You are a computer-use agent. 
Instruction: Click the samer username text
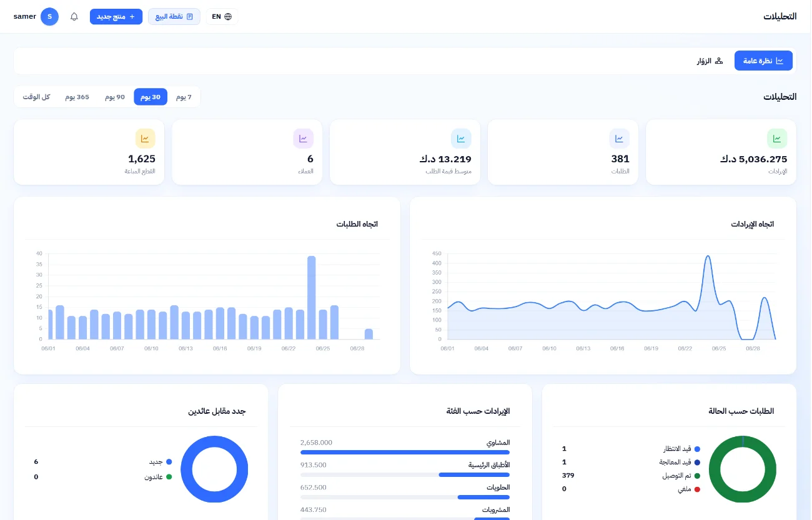point(25,17)
